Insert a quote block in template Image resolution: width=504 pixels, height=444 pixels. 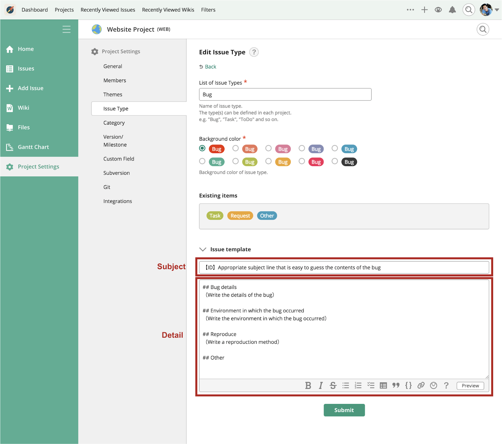(396, 385)
